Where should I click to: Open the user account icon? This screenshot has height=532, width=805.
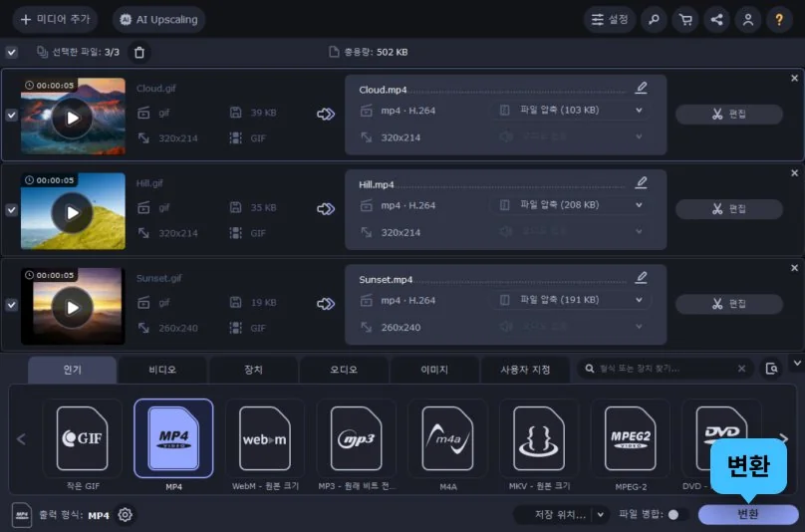[x=748, y=20]
